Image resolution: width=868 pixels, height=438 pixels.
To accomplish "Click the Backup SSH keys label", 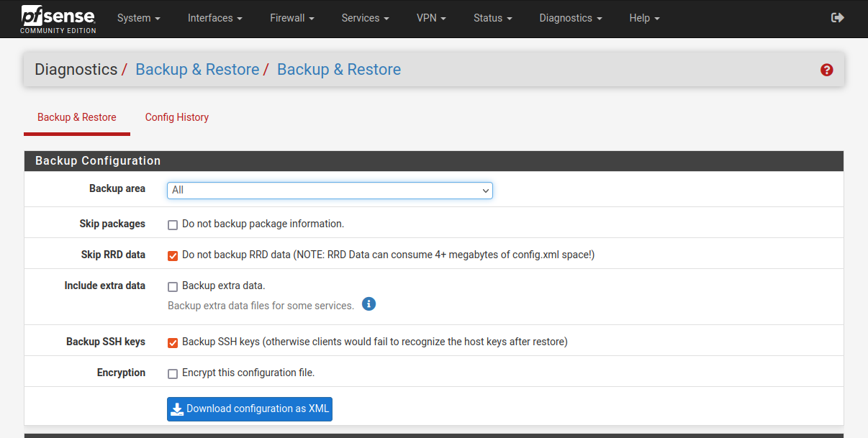I will point(106,342).
